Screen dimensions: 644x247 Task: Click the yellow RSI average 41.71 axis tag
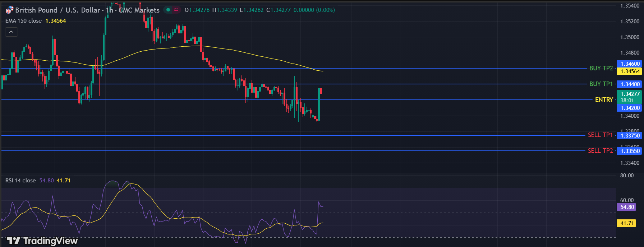(x=626, y=223)
